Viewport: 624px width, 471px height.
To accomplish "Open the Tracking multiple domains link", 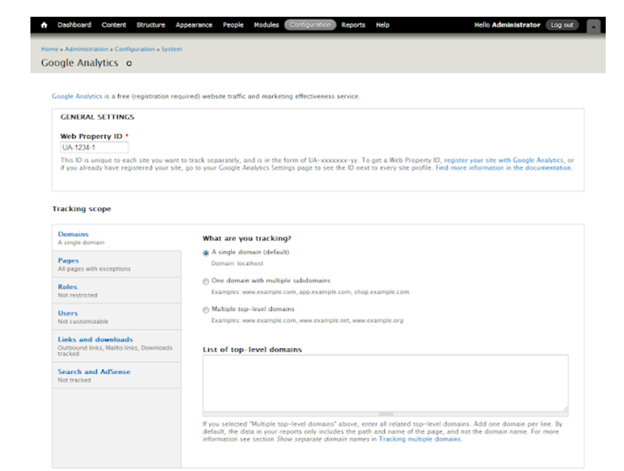I will (420, 439).
